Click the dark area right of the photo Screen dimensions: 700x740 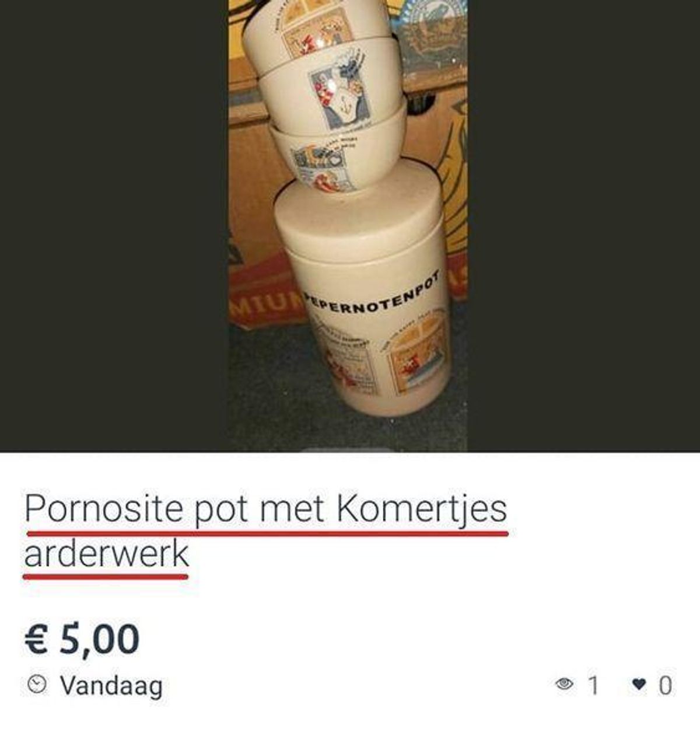coord(583,226)
